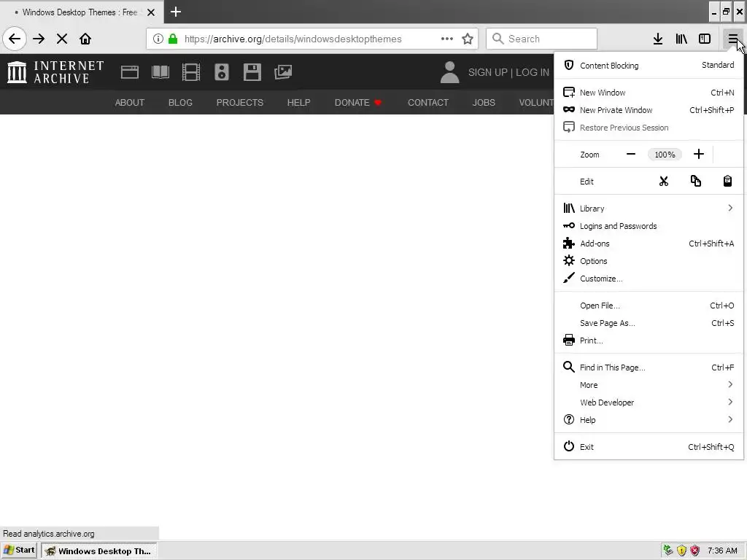Open the JOBS nav link
Screen dimensions: 747x560
click(484, 102)
